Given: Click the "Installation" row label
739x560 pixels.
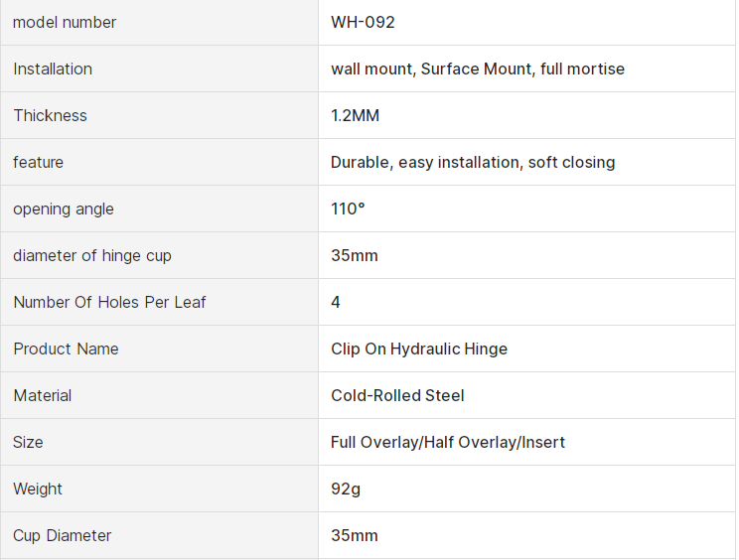Looking at the screenshot, I should [x=53, y=69].
